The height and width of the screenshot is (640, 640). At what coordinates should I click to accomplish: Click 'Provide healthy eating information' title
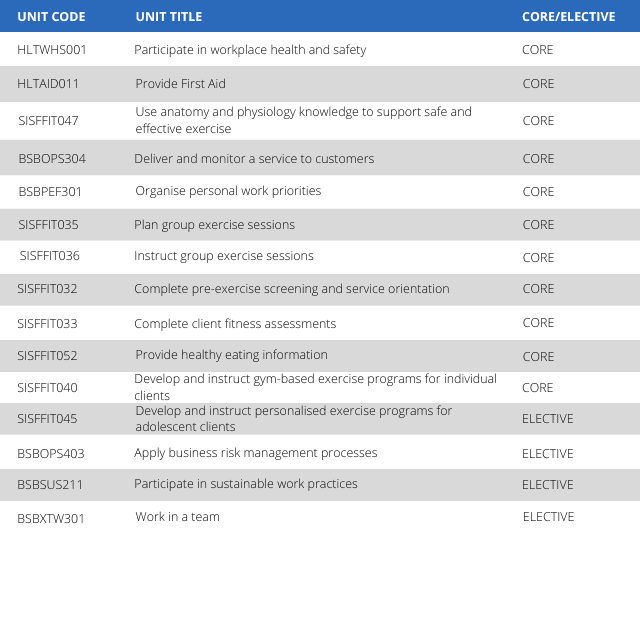click(232, 355)
